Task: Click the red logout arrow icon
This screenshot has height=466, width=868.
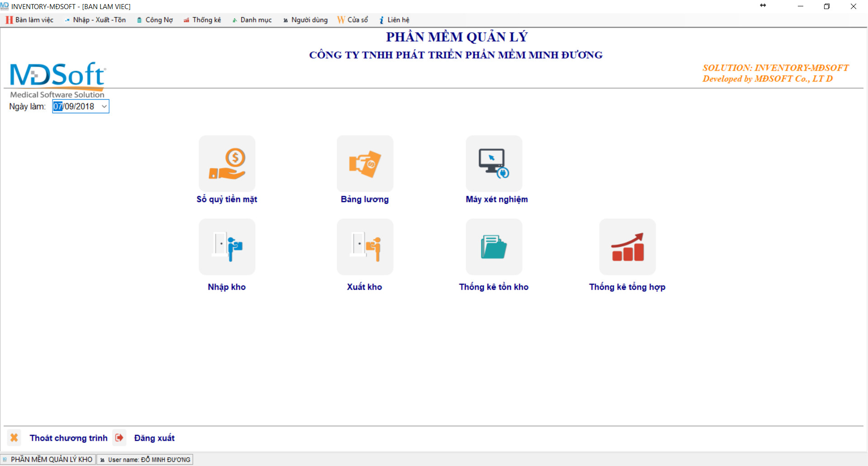Action: (119, 437)
